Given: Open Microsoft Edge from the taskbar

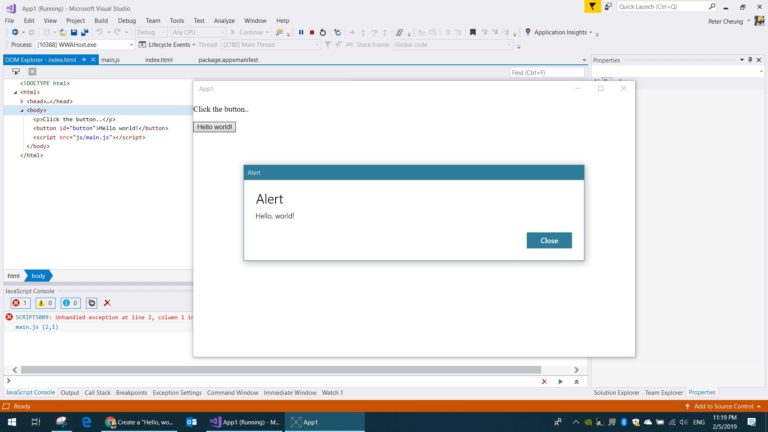Looking at the screenshot, I should [86, 422].
